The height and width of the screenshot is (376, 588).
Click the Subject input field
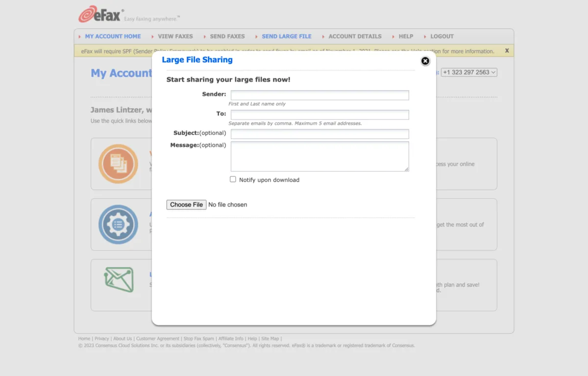[x=319, y=134]
